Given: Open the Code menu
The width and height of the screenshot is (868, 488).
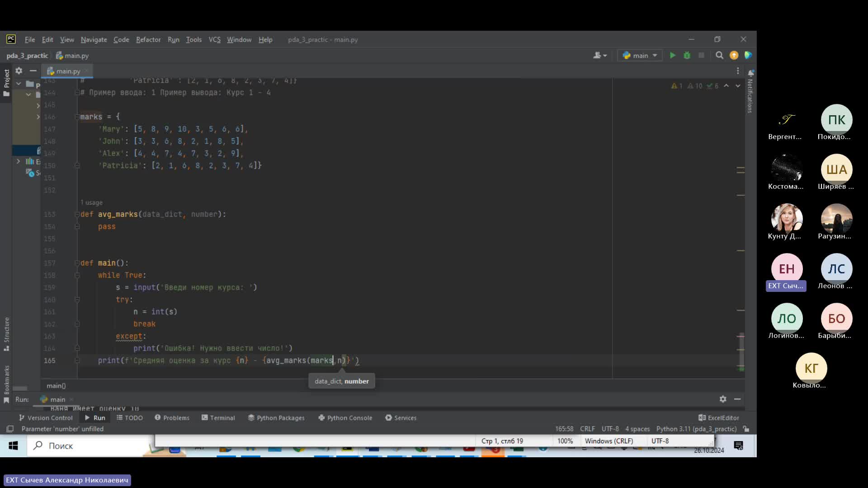Looking at the screenshot, I should 121,39.
